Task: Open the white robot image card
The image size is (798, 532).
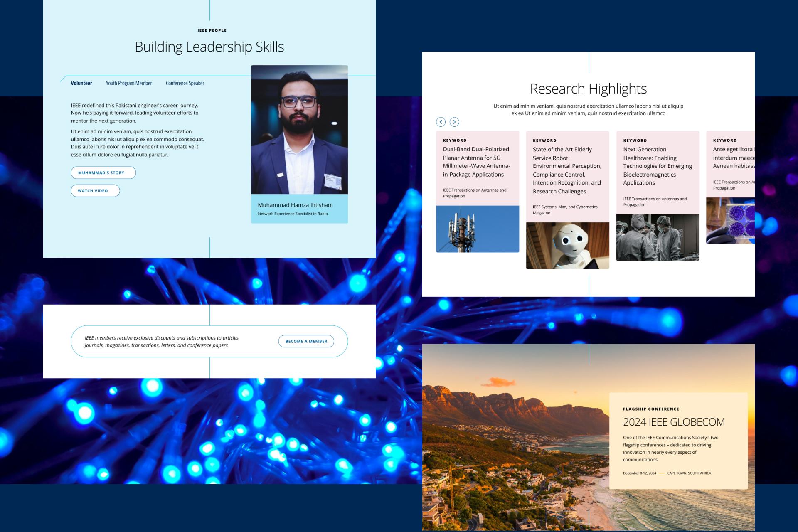Action: point(567,246)
